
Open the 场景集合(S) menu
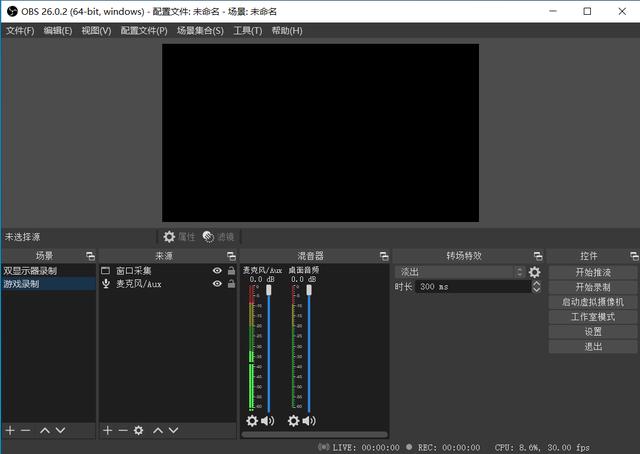200,31
